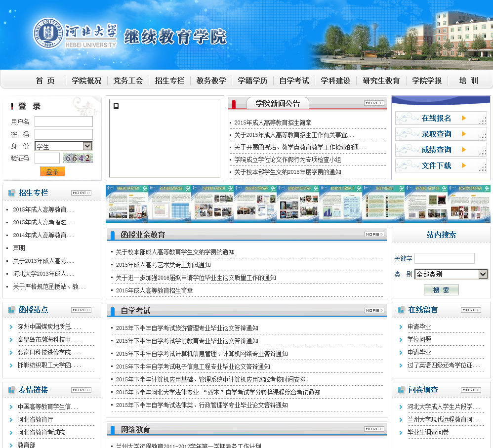Open the last poster thumbnail in banner strip
Image resolution: width=493 pixels, height=448 pixels.
(x=469, y=204)
